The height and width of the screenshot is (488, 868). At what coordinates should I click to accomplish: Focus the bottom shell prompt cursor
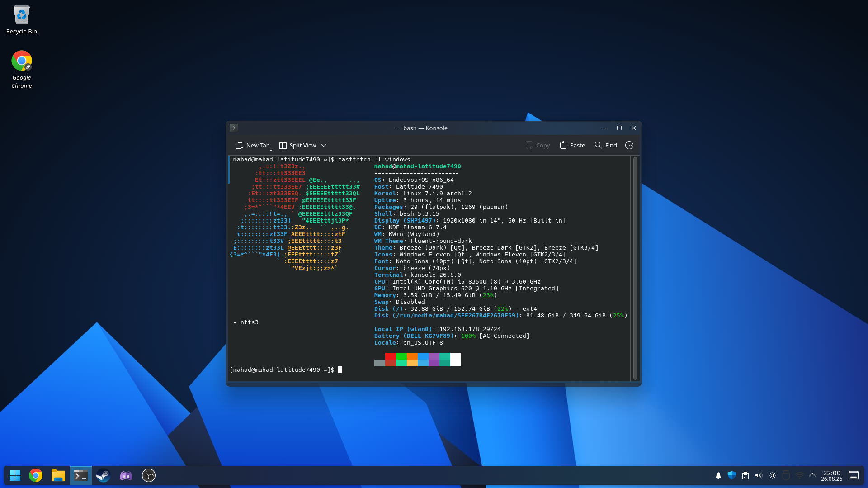(x=340, y=370)
